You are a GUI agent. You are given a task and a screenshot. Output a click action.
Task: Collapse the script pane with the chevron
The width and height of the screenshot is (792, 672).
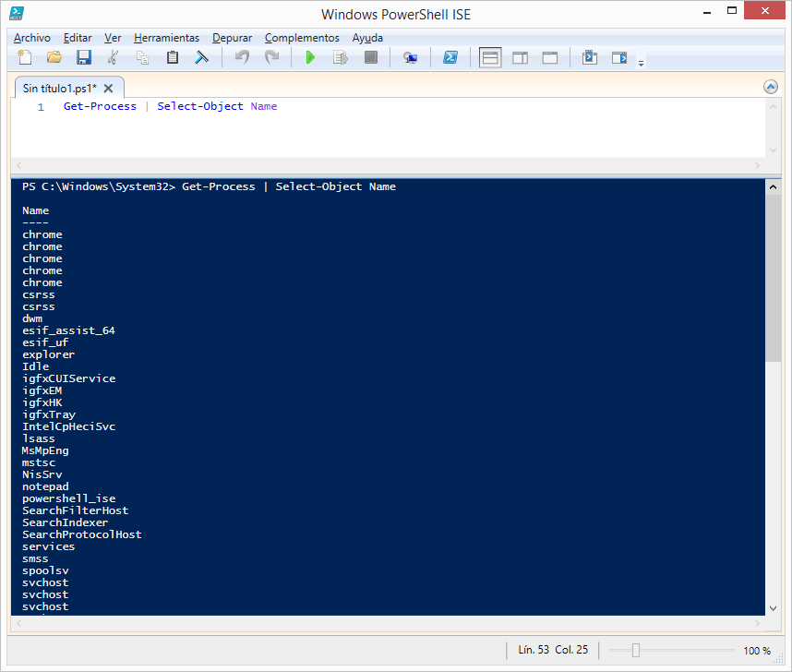[x=771, y=86]
